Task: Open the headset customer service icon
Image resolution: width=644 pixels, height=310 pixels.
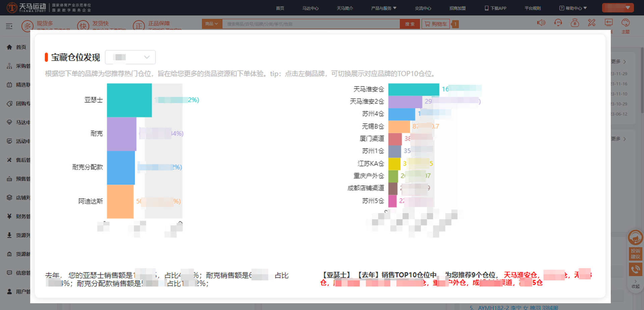Action: [558, 23]
